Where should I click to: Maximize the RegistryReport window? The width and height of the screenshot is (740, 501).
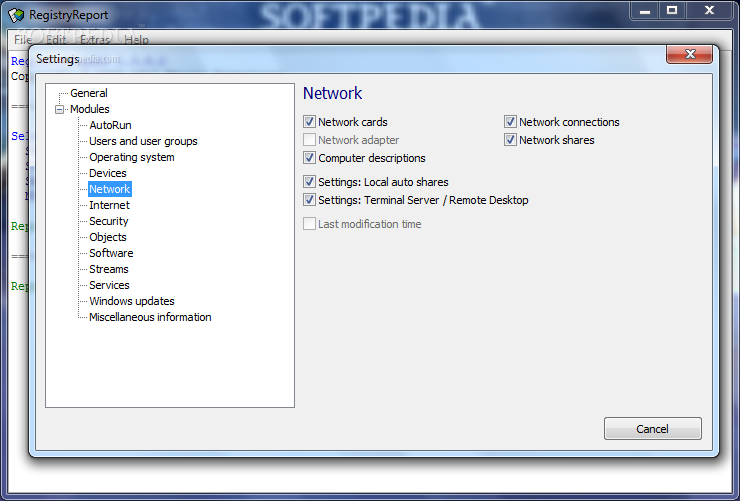pyautogui.click(x=672, y=10)
